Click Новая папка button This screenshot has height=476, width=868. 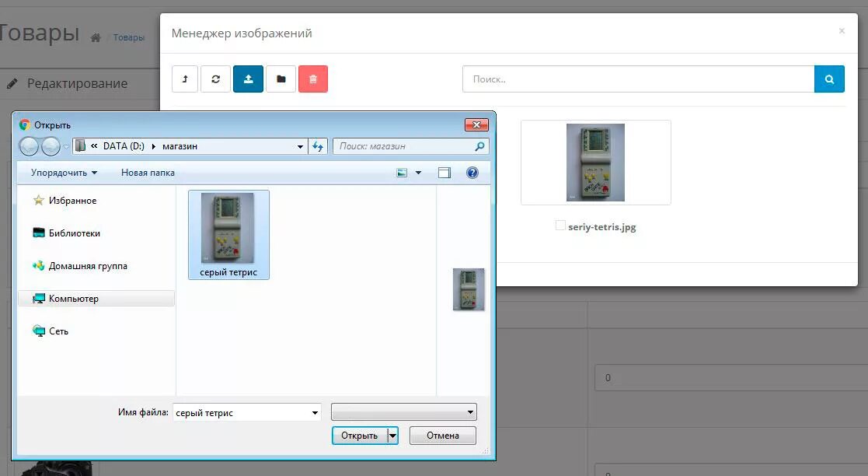tap(148, 173)
